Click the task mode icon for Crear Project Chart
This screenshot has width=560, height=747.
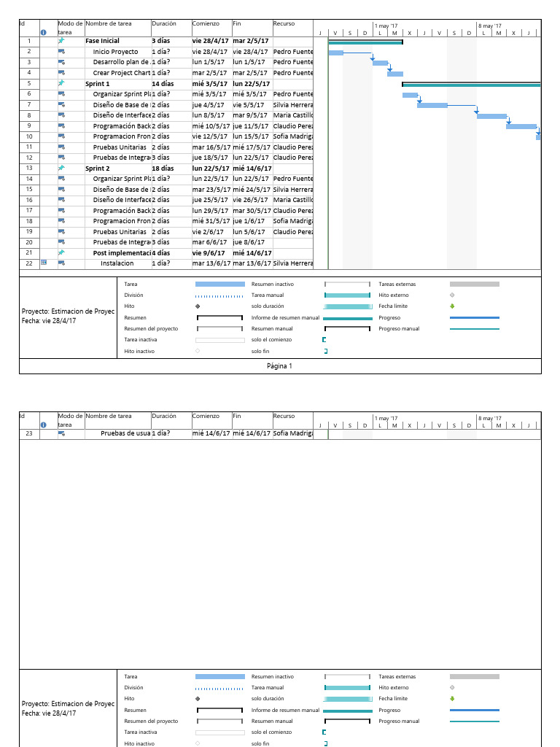click(x=61, y=72)
